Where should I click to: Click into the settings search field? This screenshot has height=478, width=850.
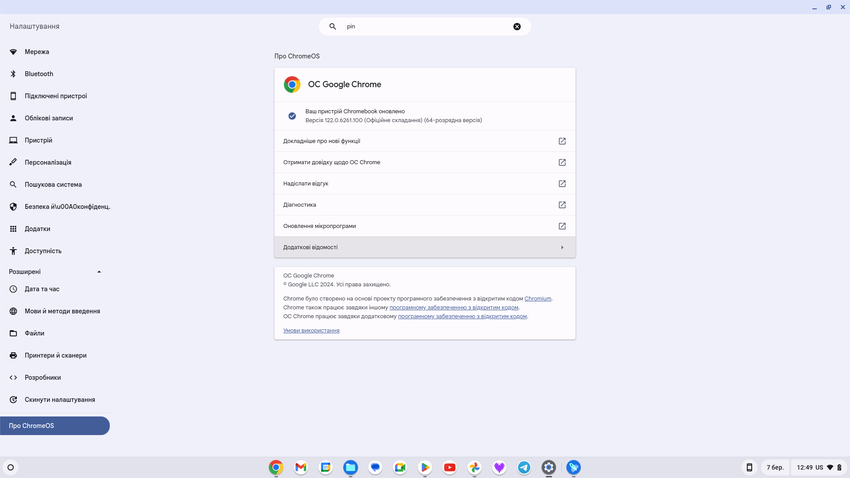coord(425,27)
